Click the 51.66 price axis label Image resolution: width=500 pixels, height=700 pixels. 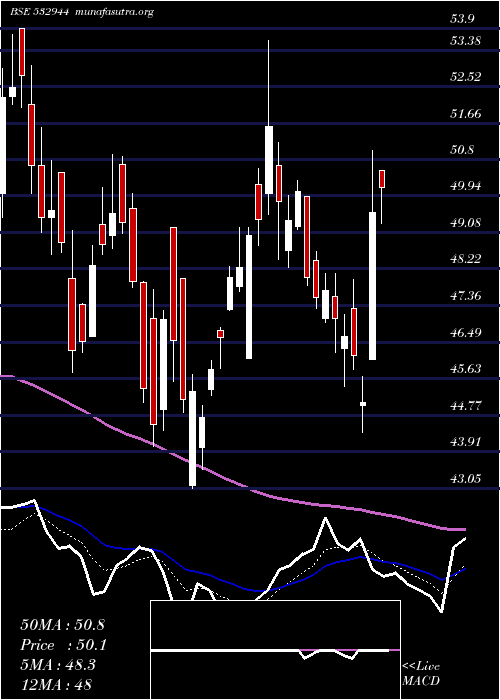[466, 113]
